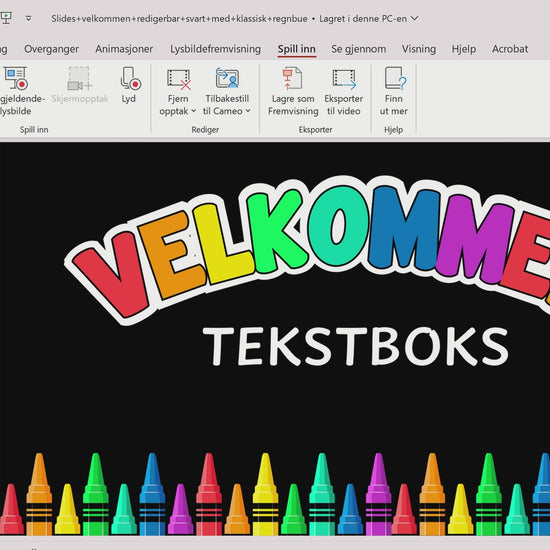The image size is (550, 550).
Task: Expand the Tilbakestill til Cameo dropdown arrow
Action: tap(248, 111)
